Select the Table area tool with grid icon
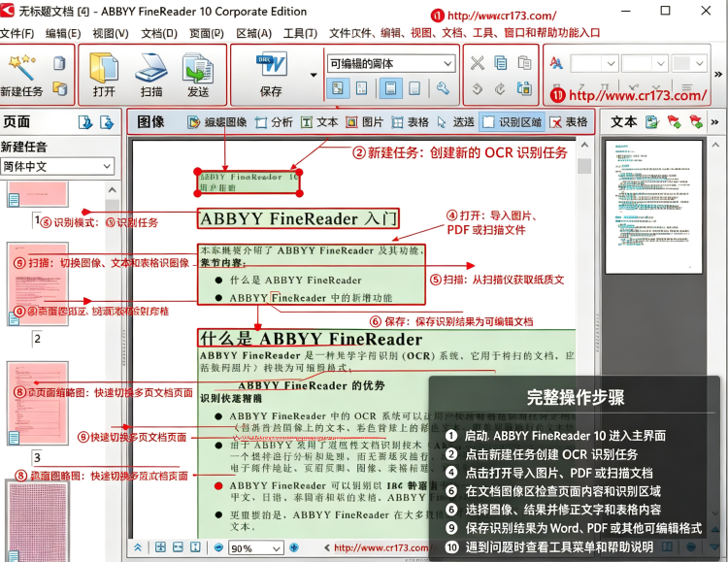Screen dimensions: 728x562 pyautogui.click(x=397, y=122)
